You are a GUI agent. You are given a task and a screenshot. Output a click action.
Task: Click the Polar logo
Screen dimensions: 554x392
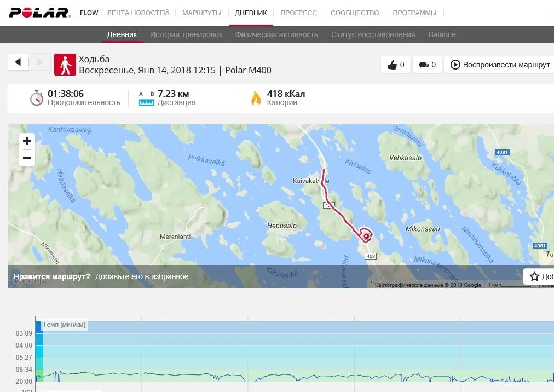pyautogui.click(x=39, y=13)
